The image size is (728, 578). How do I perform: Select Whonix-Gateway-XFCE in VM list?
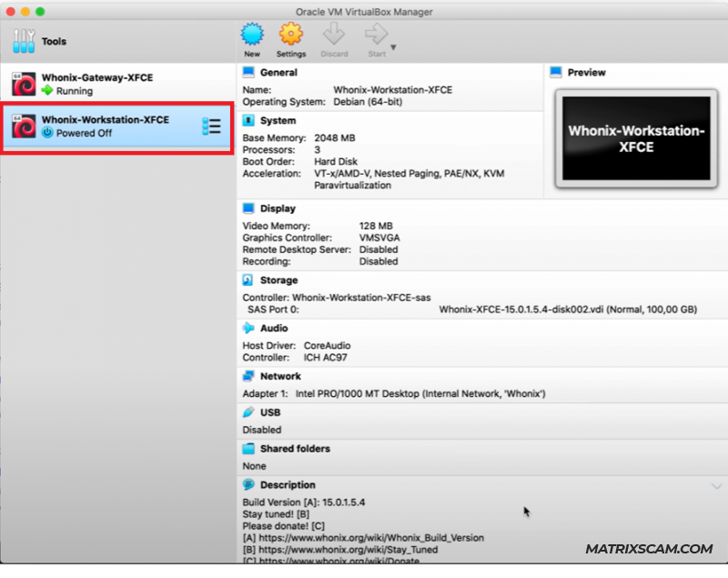(118, 84)
